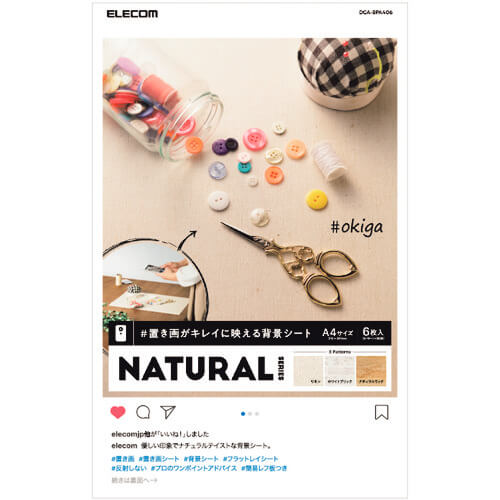Expand caption via grey 続きは裏面へ text
Image resolution: width=500 pixels, height=500 pixels.
click(x=134, y=480)
